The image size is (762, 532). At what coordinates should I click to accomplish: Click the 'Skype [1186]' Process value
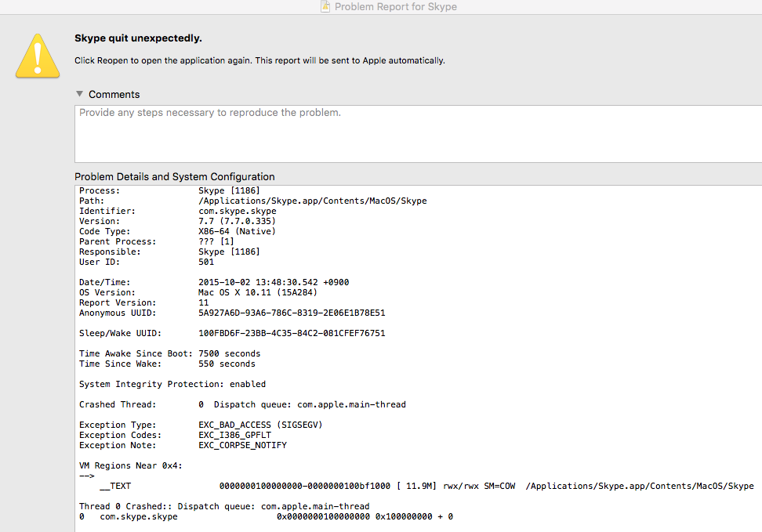coord(229,190)
